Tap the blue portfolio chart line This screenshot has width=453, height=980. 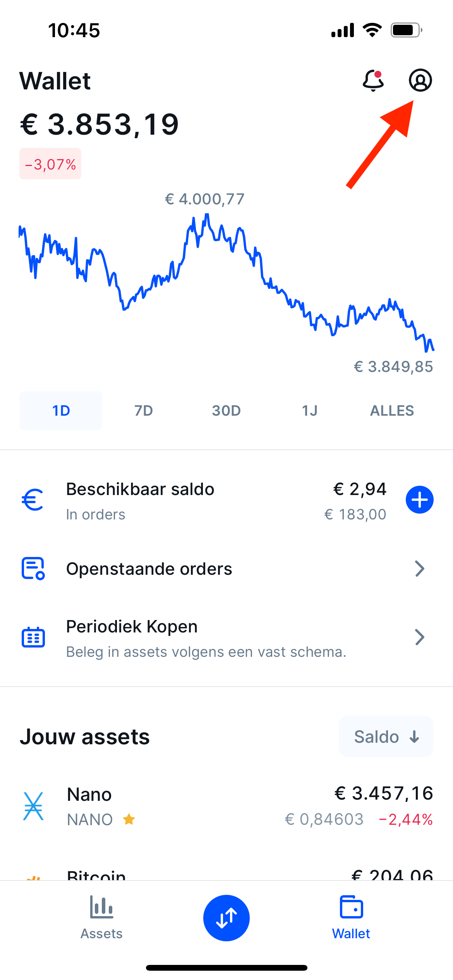click(226, 283)
